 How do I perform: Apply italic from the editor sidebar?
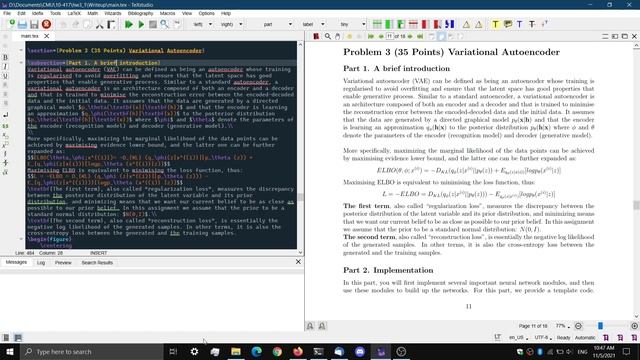point(5,67)
